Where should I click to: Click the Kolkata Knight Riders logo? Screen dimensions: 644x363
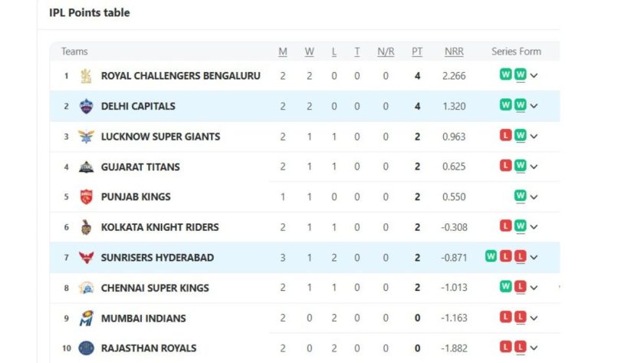[x=87, y=227]
